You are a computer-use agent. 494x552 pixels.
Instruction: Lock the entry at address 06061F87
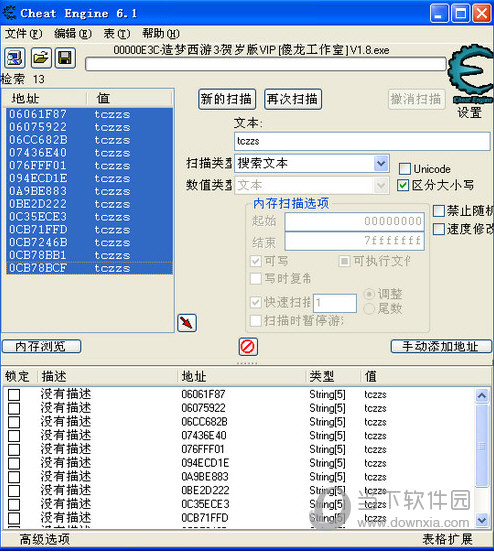pyautogui.click(x=14, y=395)
